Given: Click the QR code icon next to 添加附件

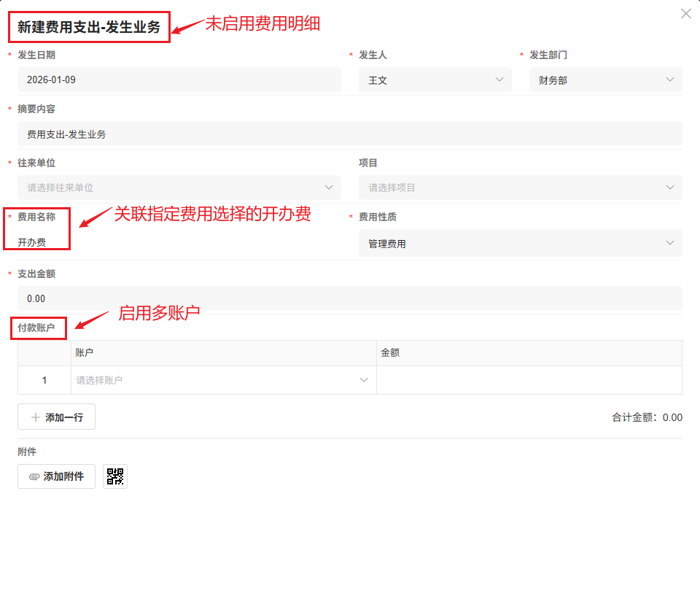Looking at the screenshot, I should tap(114, 476).
